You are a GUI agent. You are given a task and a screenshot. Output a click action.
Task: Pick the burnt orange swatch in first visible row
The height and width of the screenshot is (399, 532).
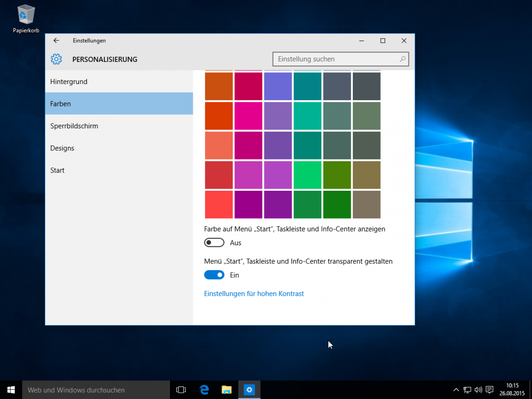click(x=219, y=86)
